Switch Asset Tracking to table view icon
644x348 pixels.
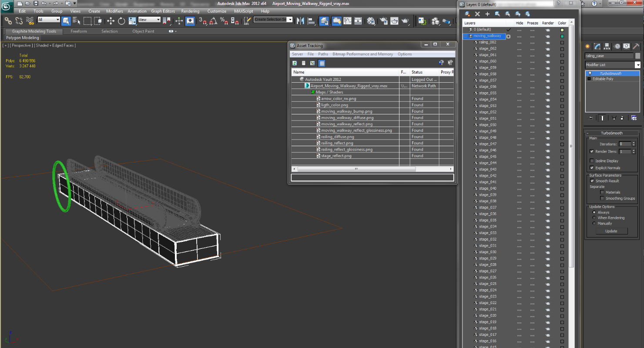click(322, 63)
